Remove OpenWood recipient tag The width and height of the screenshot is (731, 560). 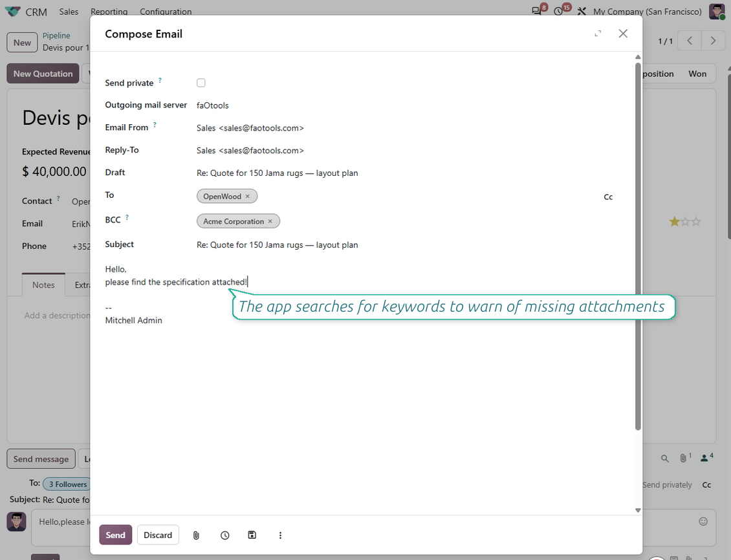(x=248, y=197)
